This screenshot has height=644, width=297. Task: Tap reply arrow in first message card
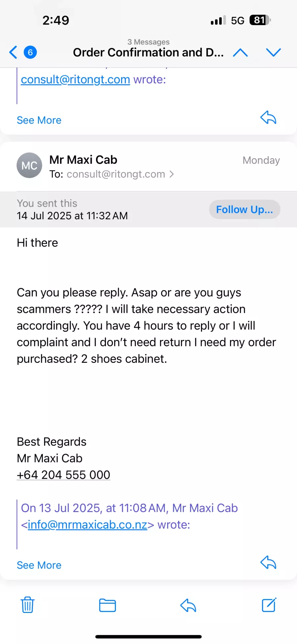pyautogui.click(x=268, y=118)
